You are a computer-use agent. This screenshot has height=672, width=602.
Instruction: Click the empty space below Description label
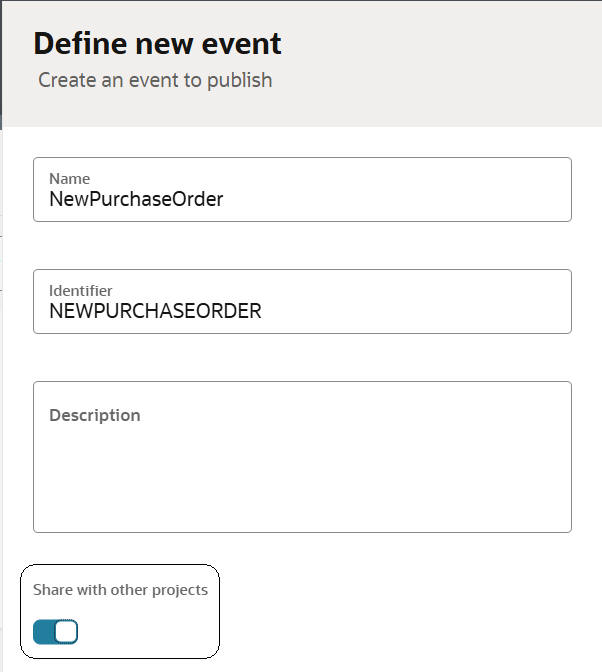click(x=300, y=480)
